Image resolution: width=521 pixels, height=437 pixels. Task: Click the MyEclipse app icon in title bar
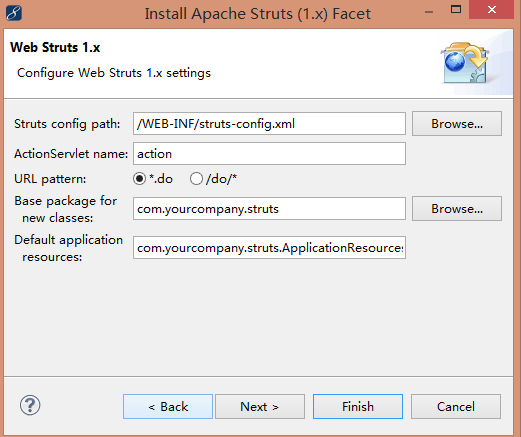(x=14, y=13)
